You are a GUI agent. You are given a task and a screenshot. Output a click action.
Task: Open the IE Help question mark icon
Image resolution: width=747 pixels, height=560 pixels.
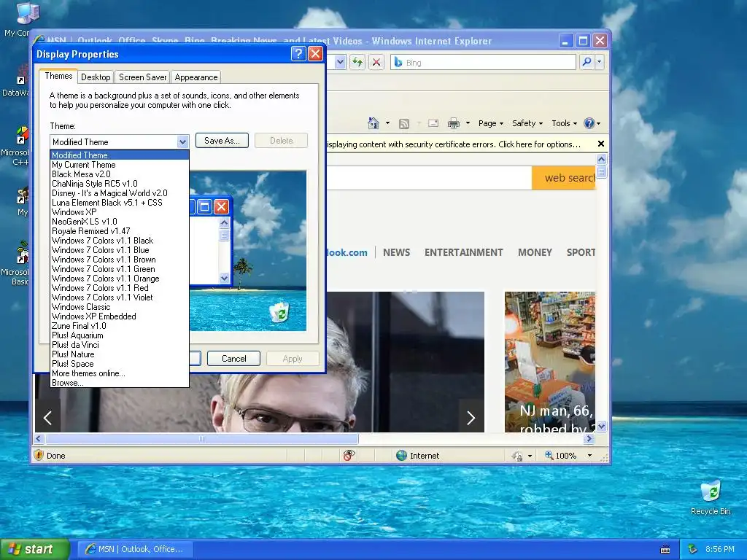point(589,123)
